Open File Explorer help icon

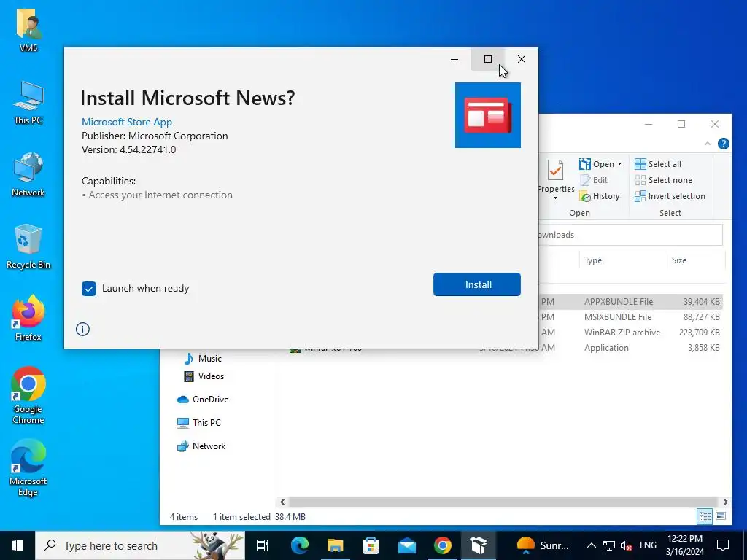coord(723,144)
